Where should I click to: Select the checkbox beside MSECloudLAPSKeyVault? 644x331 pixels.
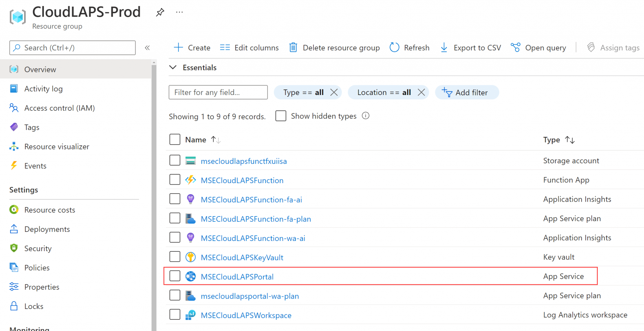tap(175, 256)
